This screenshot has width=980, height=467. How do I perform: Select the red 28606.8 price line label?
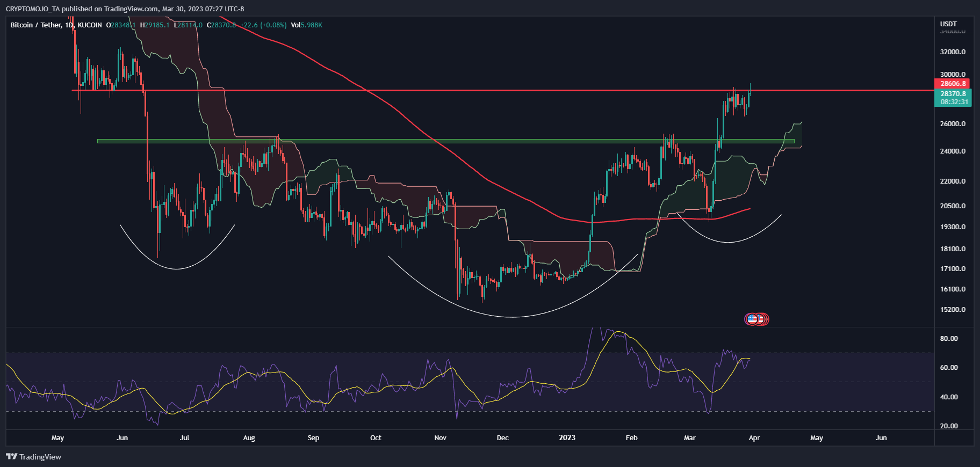point(953,83)
